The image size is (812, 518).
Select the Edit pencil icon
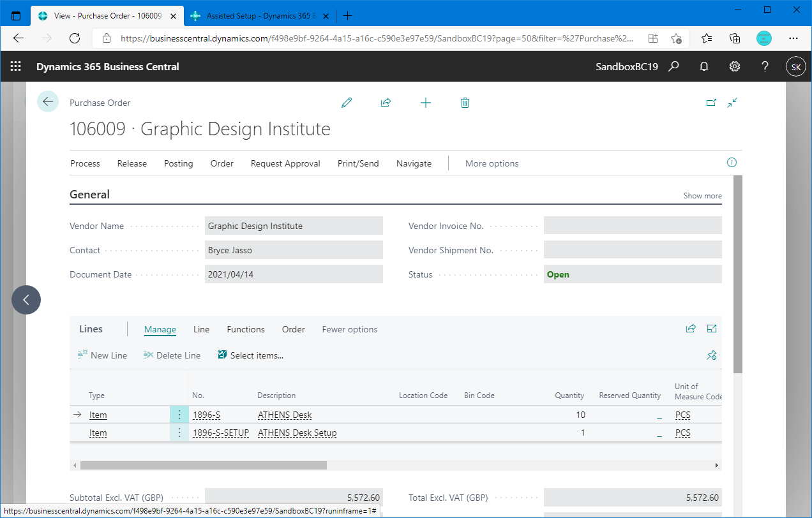point(347,102)
